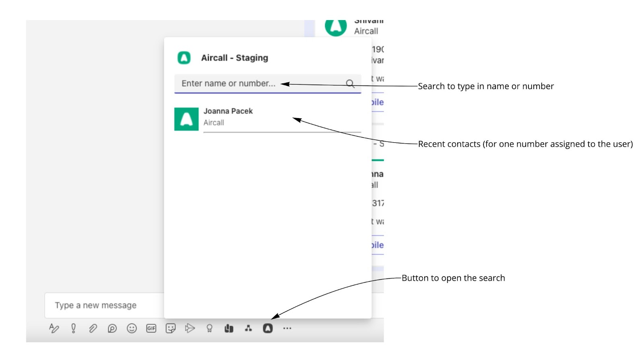The image size is (644, 345).
Task: Click the thumbs-up app icon beside Praise
Action: pos(229,328)
